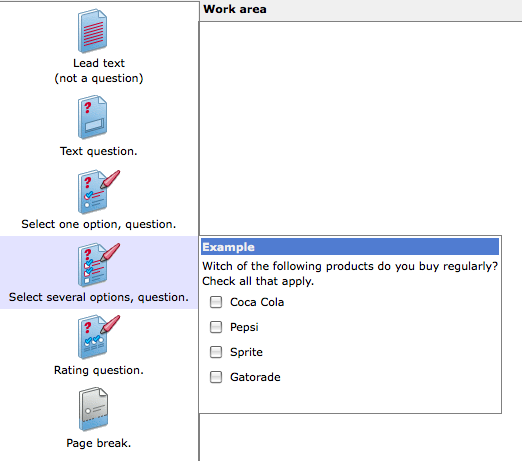Select the 'Select several options' question icon
The height and width of the screenshot is (461, 522).
[98, 265]
